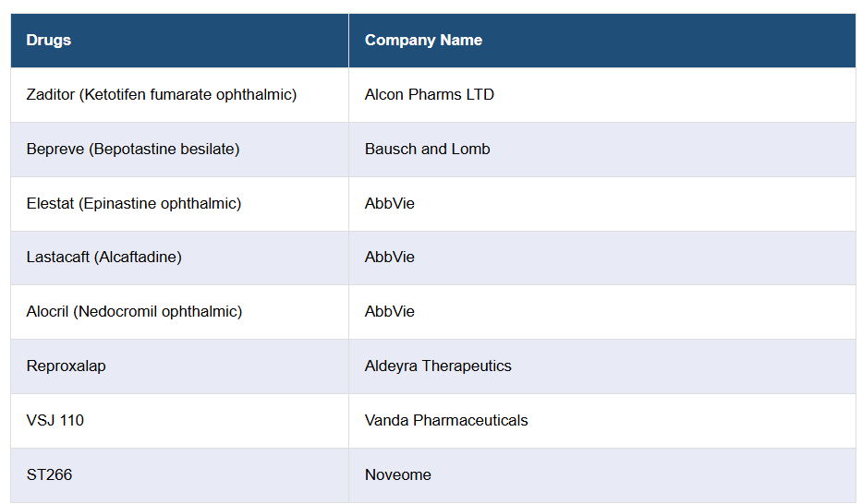Click AbbVie in the Elestat row
The image size is (862, 504).
[390, 203]
